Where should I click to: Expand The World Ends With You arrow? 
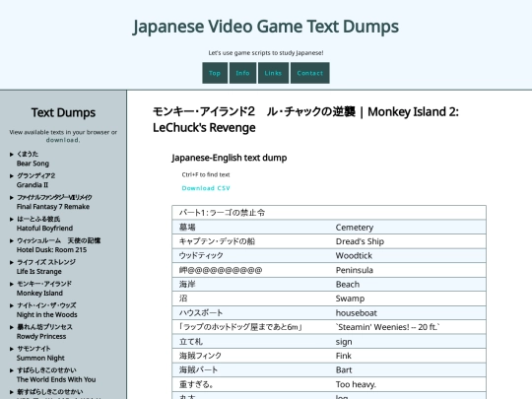pos(12,370)
